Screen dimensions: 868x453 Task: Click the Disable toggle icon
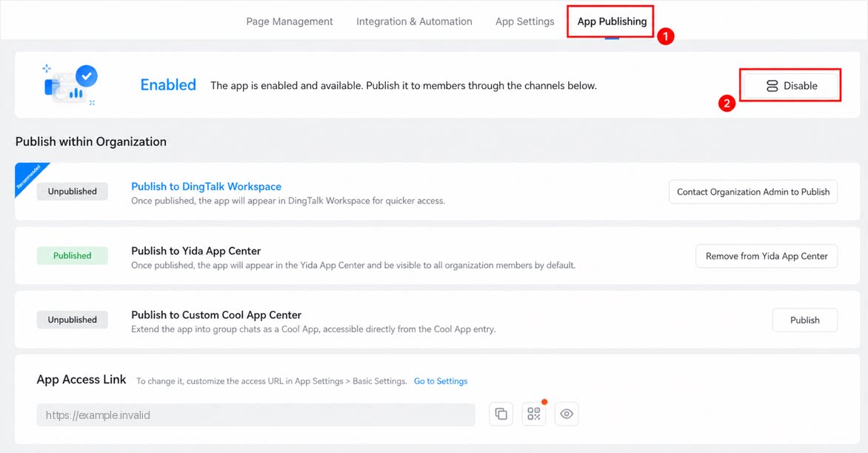click(772, 86)
